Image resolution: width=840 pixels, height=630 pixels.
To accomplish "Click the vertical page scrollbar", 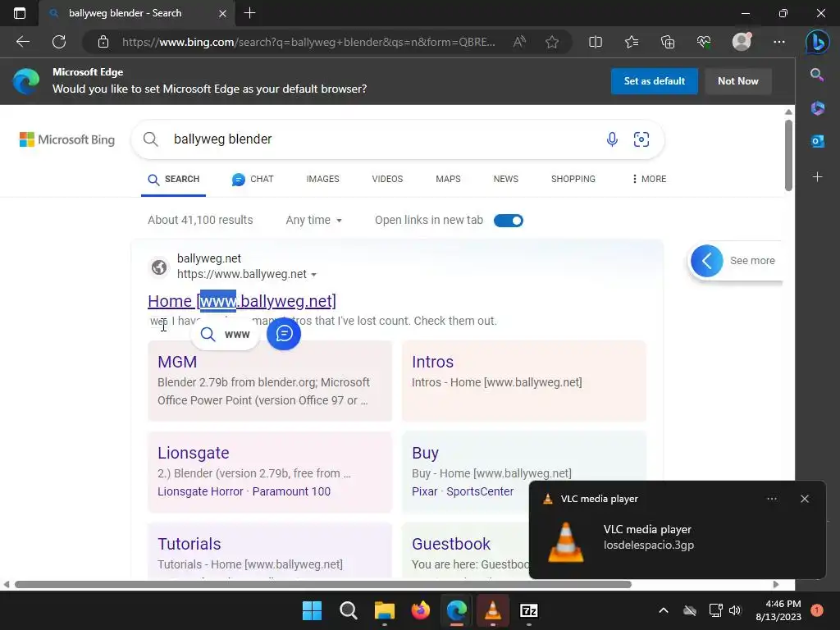I will pos(788,155).
